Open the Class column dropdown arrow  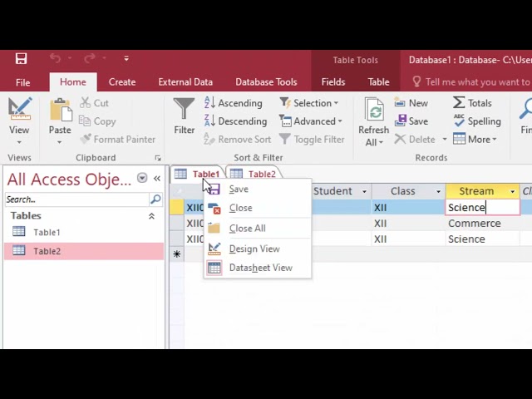point(438,191)
